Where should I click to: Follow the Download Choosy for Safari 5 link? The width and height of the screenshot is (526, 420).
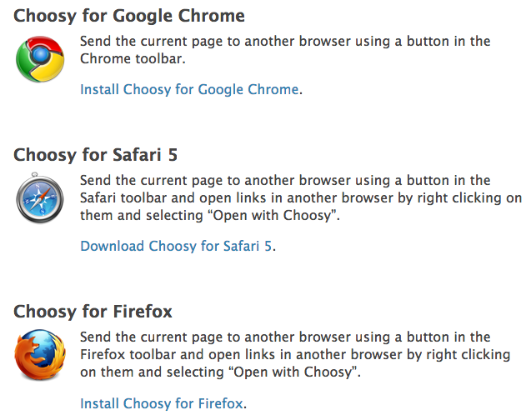(x=176, y=246)
